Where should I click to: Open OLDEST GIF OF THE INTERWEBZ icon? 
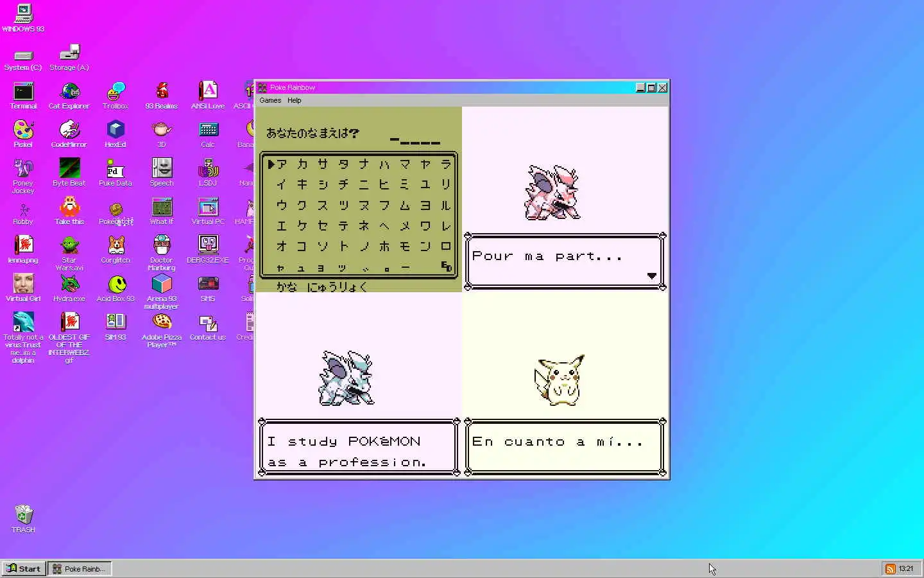[69, 338]
